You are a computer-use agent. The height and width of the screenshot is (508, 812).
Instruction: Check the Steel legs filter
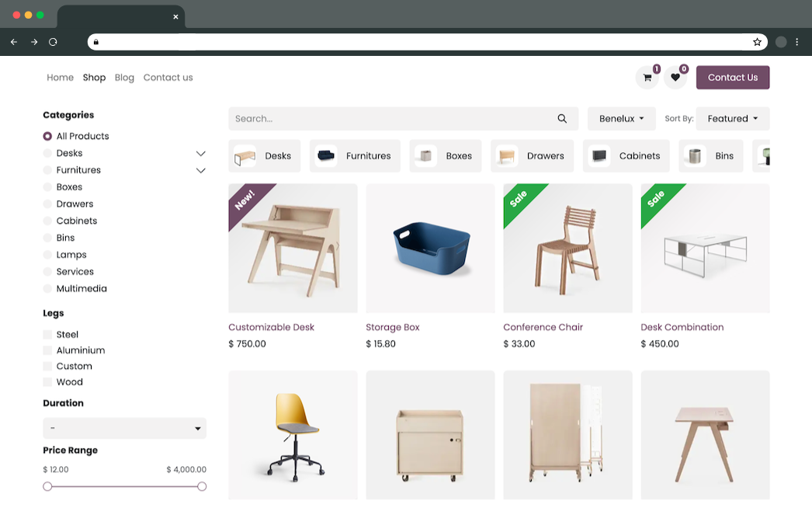[x=47, y=335]
